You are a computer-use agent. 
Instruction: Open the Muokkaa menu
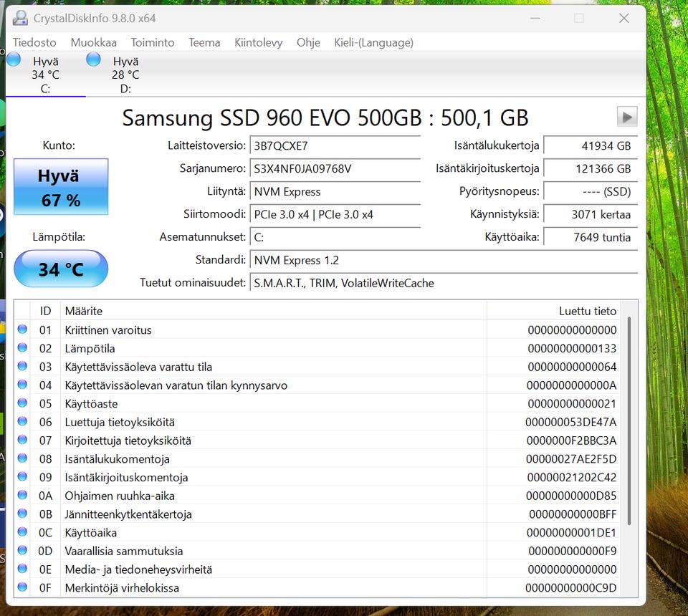(x=93, y=42)
